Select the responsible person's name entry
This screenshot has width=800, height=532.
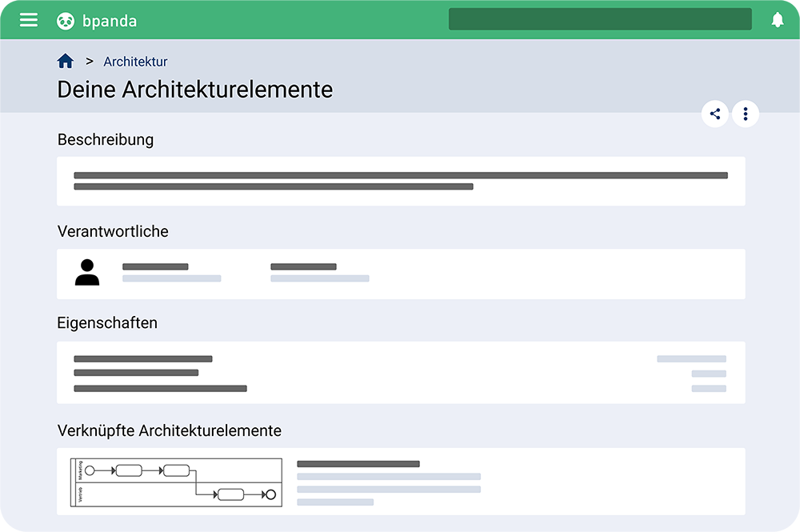154,266
